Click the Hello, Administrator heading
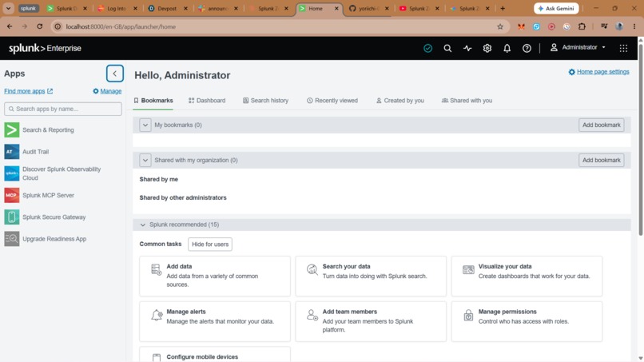 pyautogui.click(x=182, y=75)
